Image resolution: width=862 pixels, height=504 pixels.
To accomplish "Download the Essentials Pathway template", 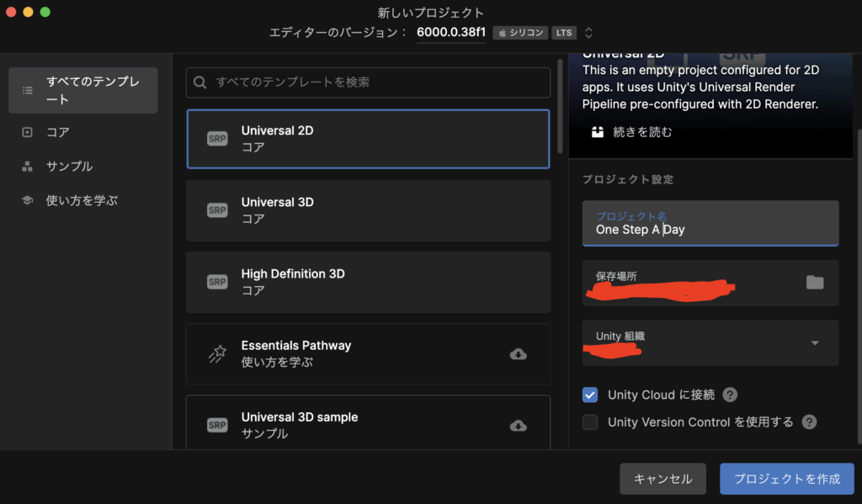I will coord(518,354).
